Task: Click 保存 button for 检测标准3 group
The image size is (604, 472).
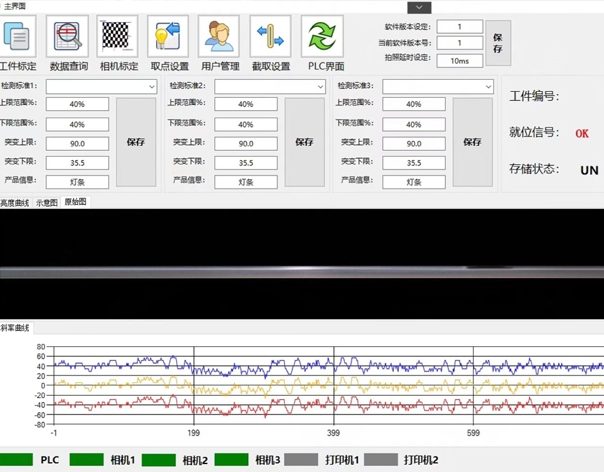Action: click(x=472, y=142)
